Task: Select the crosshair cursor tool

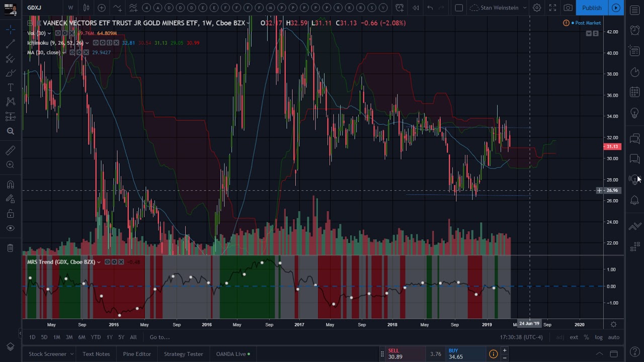Action: pos(10,30)
